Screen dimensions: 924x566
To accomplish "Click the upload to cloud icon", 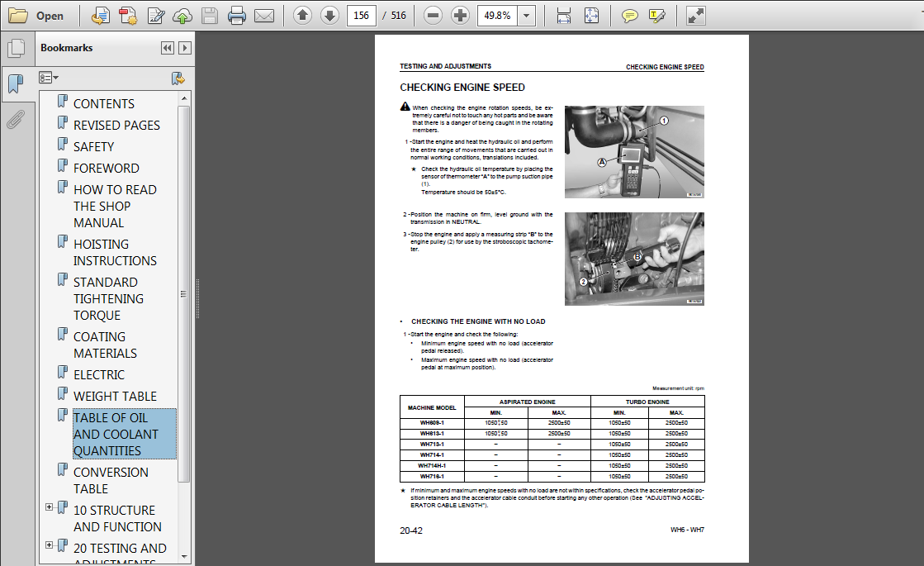I will click(182, 16).
